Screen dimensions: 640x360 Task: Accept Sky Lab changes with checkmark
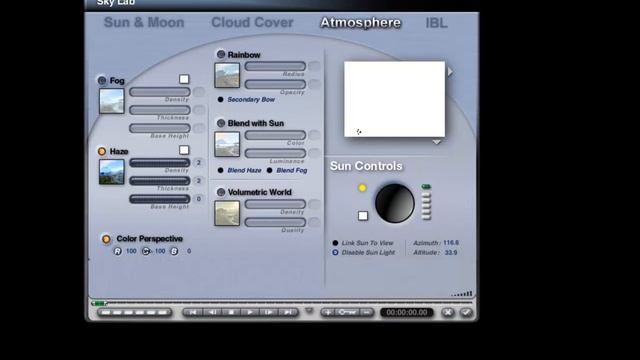click(466, 313)
